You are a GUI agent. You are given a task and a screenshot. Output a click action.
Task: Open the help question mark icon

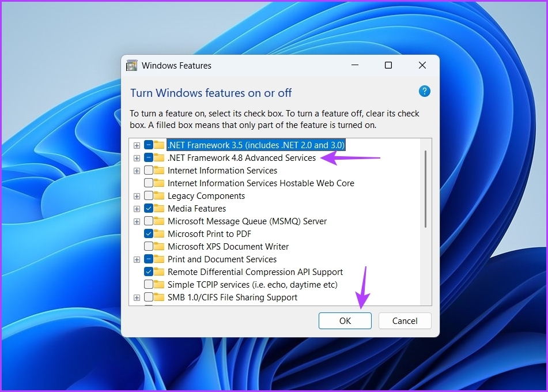click(x=424, y=92)
